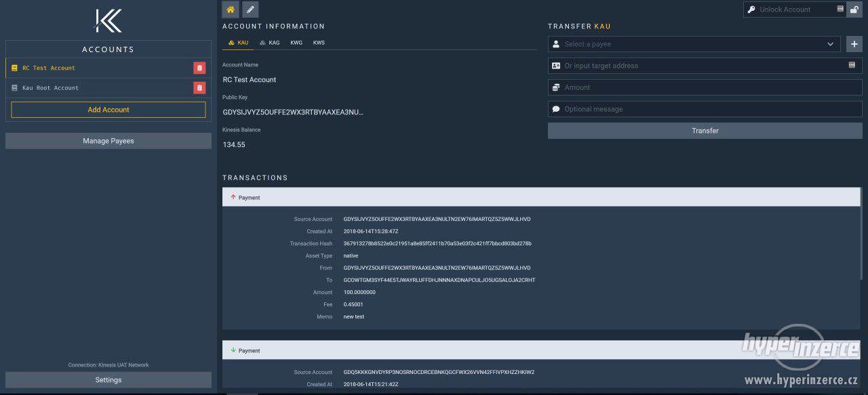Click the key icon in Unlock Account field
Viewport: 868px width, 395px height.
click(x=751, y=9)
